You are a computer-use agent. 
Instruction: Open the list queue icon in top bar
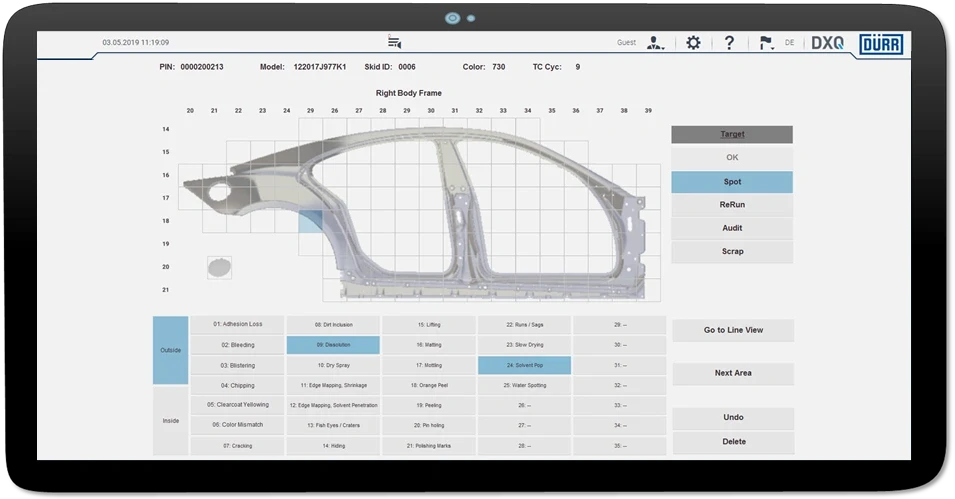(x=395, y=42)
